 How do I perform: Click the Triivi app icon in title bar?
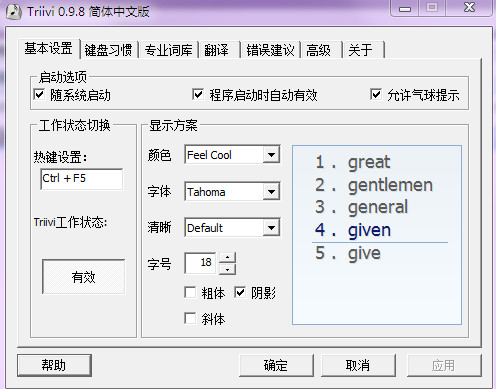click(14, 12)
